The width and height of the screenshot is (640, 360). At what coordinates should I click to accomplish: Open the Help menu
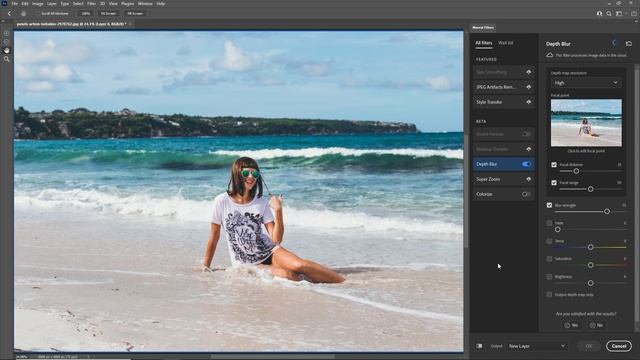pos(161,4)
